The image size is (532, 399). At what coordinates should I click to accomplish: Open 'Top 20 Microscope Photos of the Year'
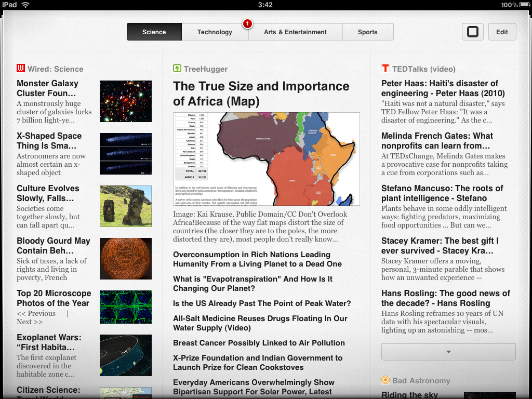tap(54, 298)
